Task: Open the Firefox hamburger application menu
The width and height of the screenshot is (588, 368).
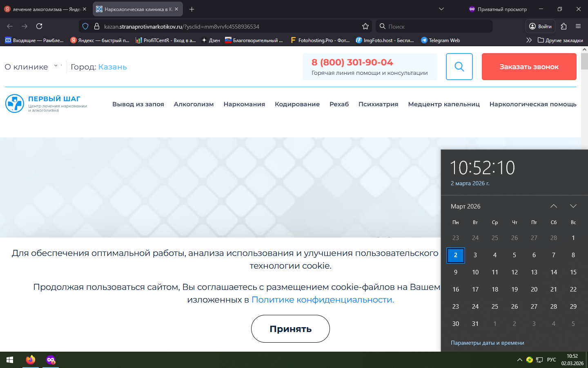Action: click(578, 26)
